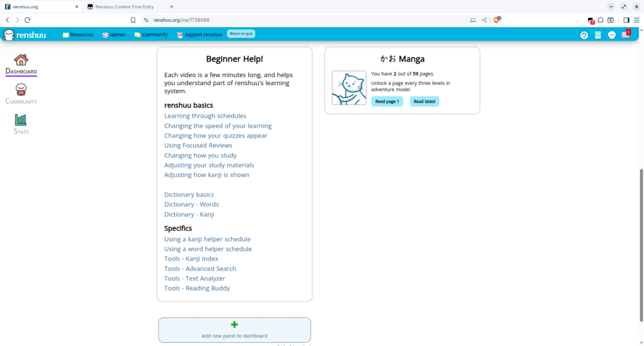Add new panel to dashboard
Screen dimensions: 644x346
[x=234, y=330]
